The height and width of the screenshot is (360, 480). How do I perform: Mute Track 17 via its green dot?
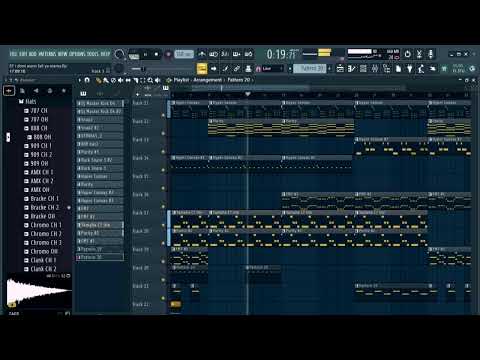163,225
